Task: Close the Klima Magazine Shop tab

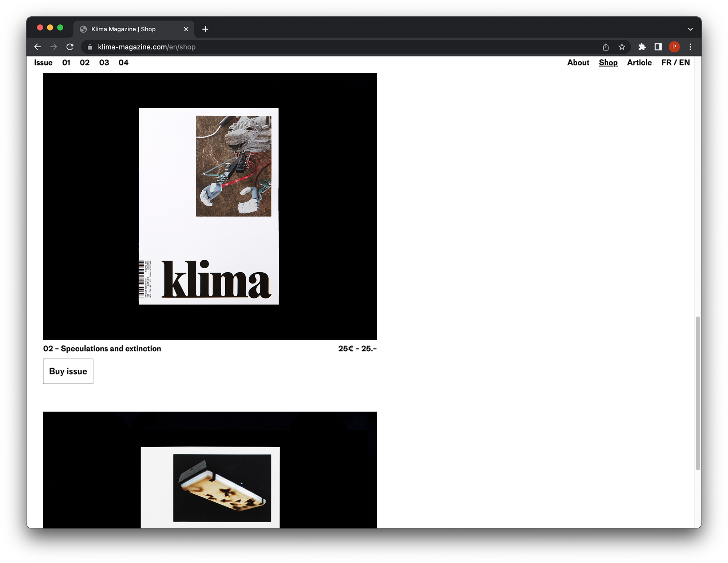Action: click(186, 29)
